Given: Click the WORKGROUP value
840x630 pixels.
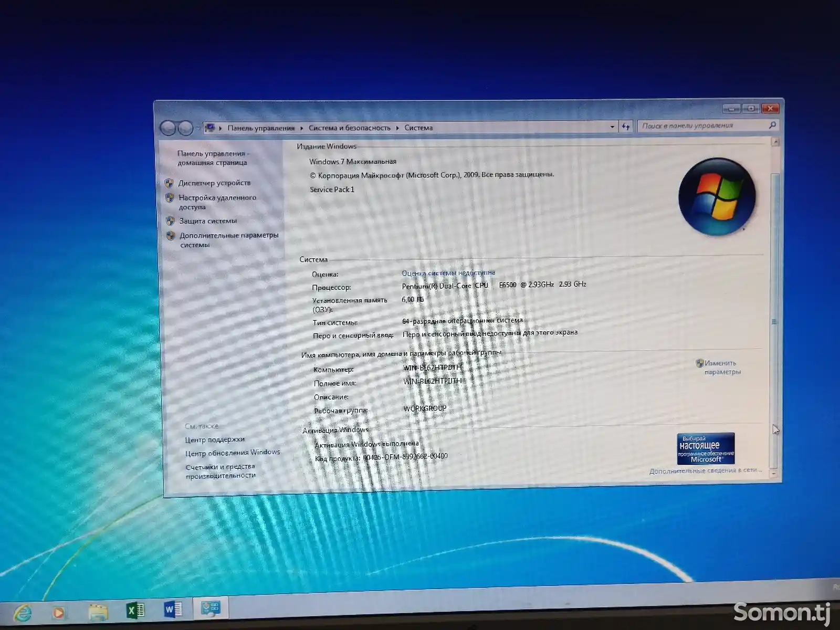Looking at the screenshot, I should click(425, 408).
